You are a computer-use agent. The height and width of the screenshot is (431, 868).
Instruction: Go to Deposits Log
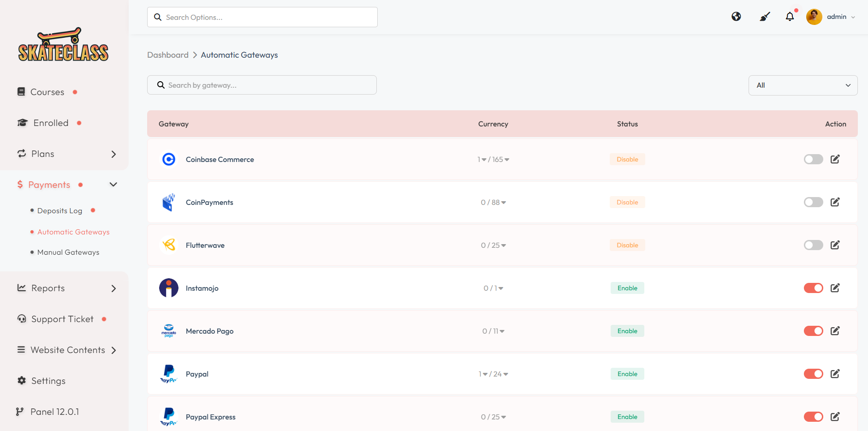pos(59,211)
